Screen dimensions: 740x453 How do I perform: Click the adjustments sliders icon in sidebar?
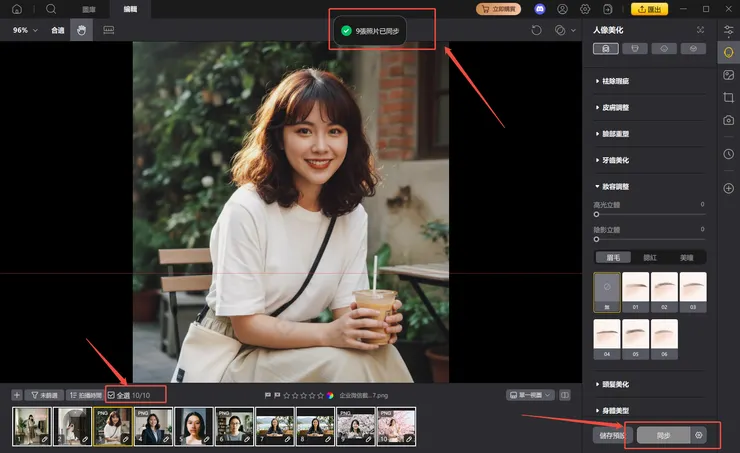[x=728, y=31]
